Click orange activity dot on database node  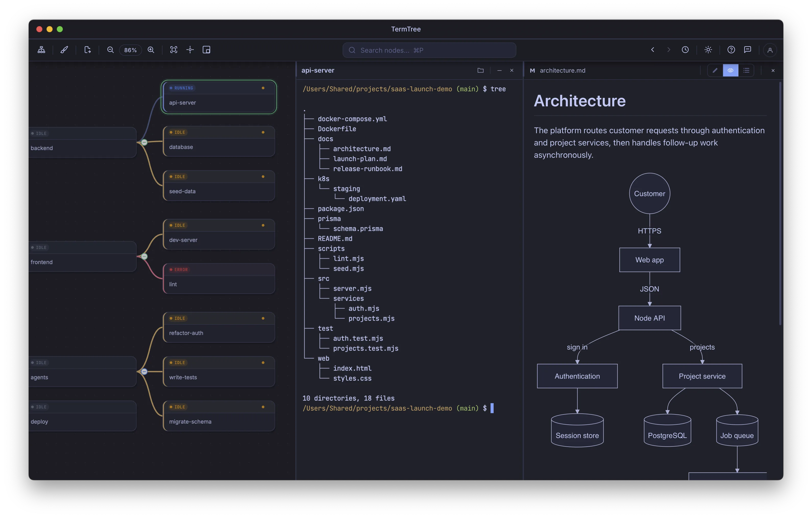point(263,132)
